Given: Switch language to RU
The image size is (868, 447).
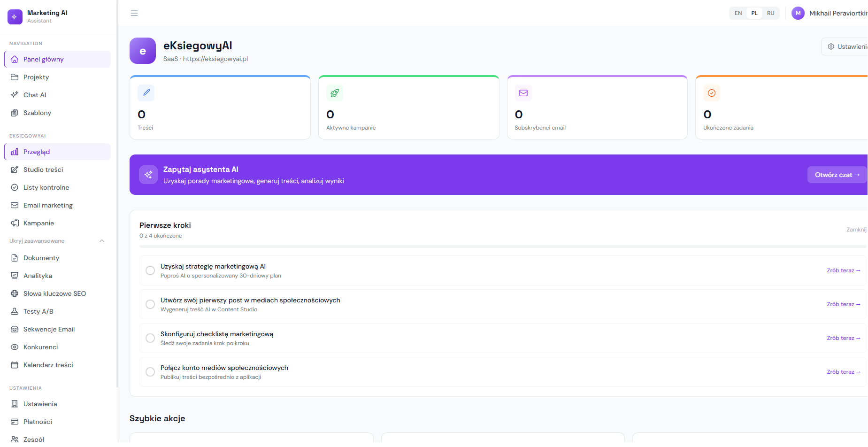Looking at the screenshot, I should coord(771,13).
